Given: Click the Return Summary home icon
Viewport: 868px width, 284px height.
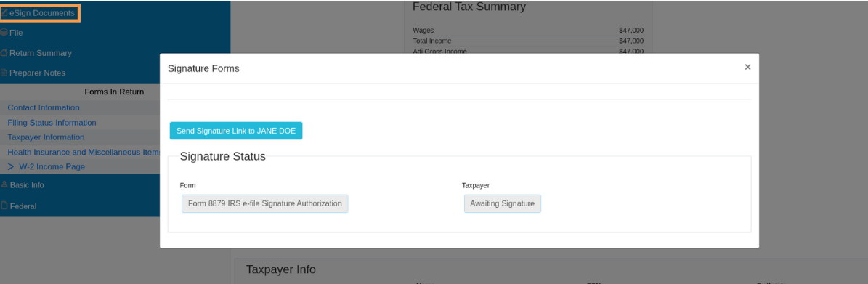Looking at the screenshot, I should coord(4,53).
